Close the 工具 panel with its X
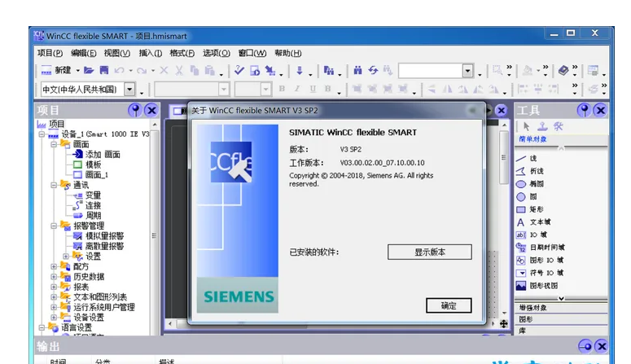 click(x=600, y=110)
